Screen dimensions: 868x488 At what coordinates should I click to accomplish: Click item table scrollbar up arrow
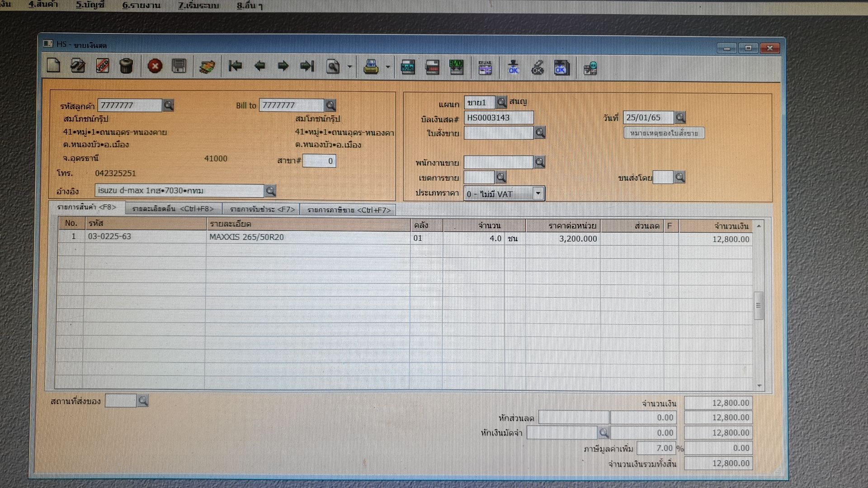tap(759, 226)
